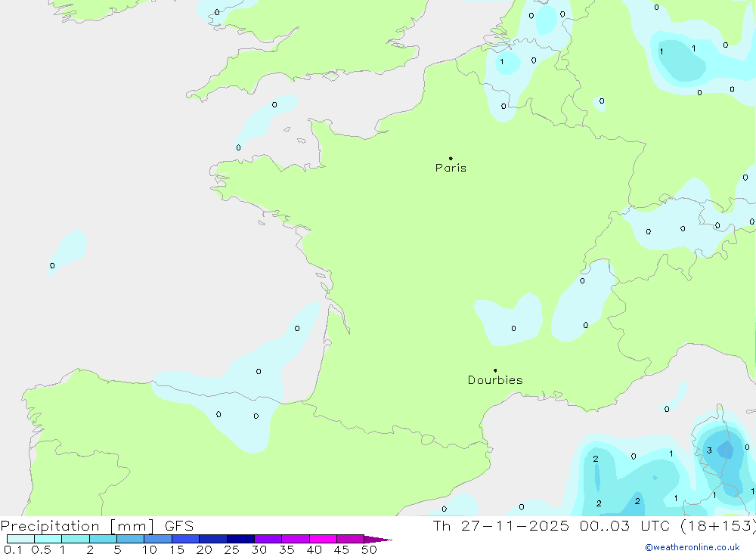
Task: Pick the legend swatch between 2 and 5
Action: [103, 539]
